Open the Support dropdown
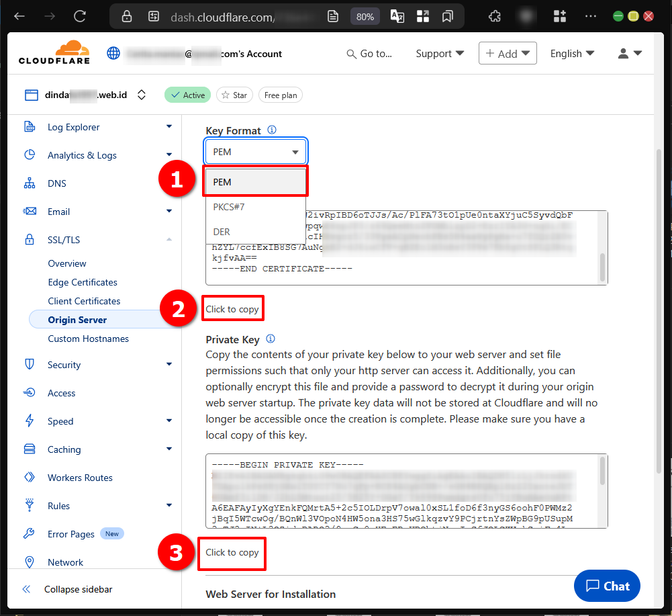Screen dimensions: 672x616 (440, 54)
